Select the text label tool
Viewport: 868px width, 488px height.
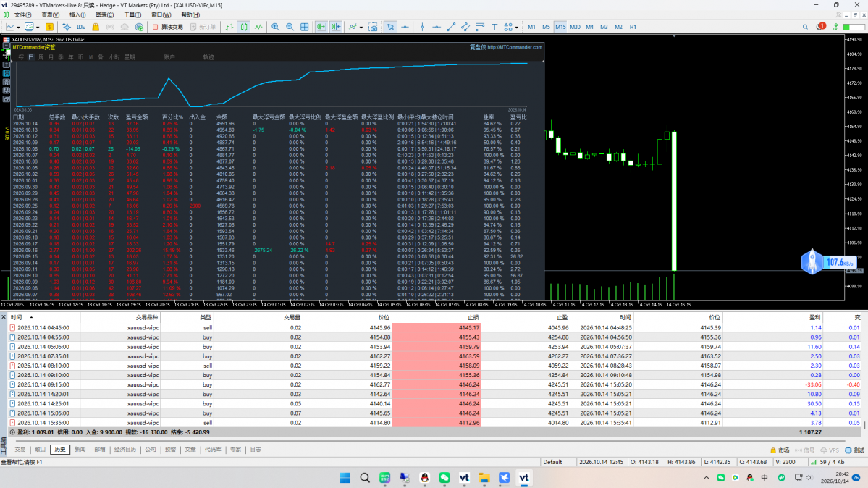(494, 27)
